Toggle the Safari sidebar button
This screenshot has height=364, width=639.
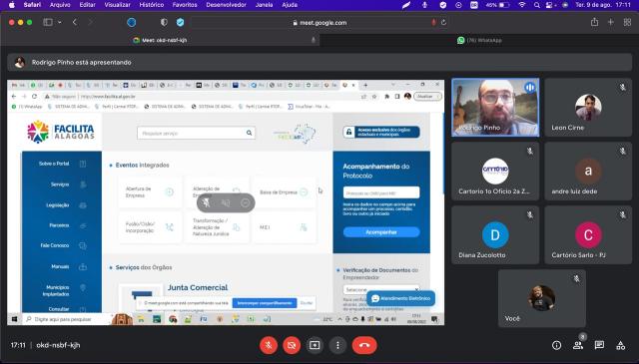tap(48, 22)
